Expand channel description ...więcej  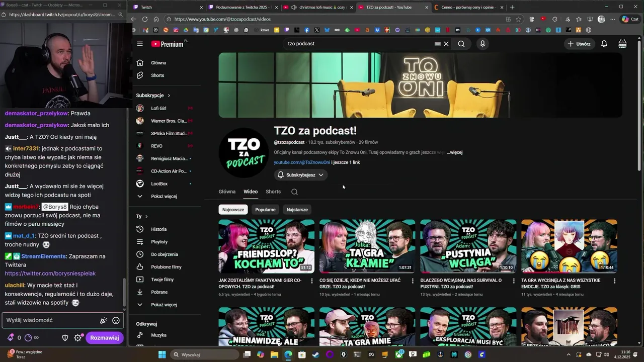[455, 152]
